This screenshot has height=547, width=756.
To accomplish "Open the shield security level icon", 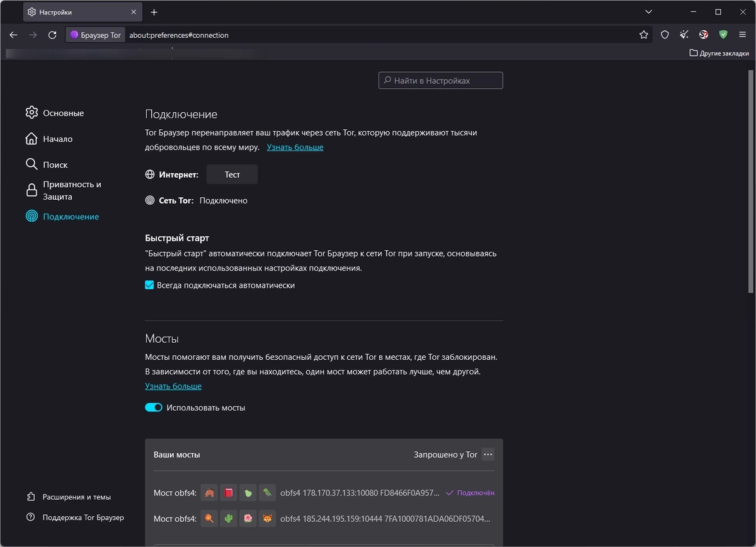I will pos(665,35).
